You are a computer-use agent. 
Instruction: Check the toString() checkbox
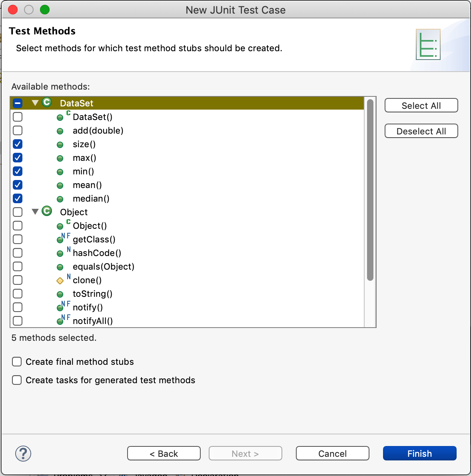pyautogui.click(x=18, y=294)
